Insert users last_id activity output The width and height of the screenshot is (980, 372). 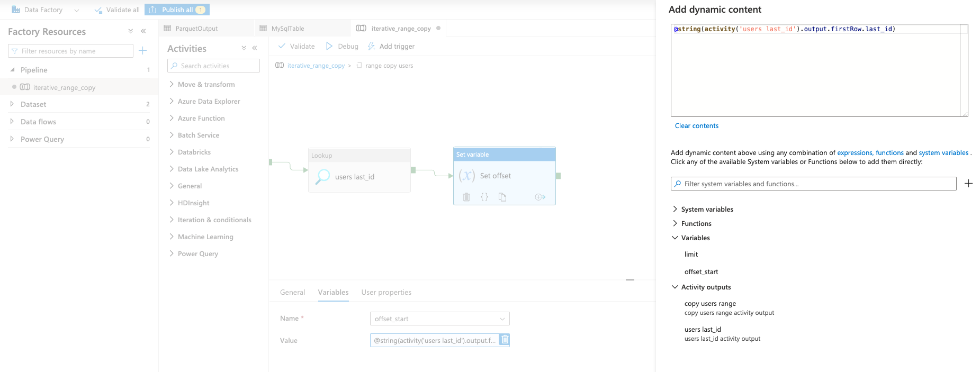coord(722,334)
